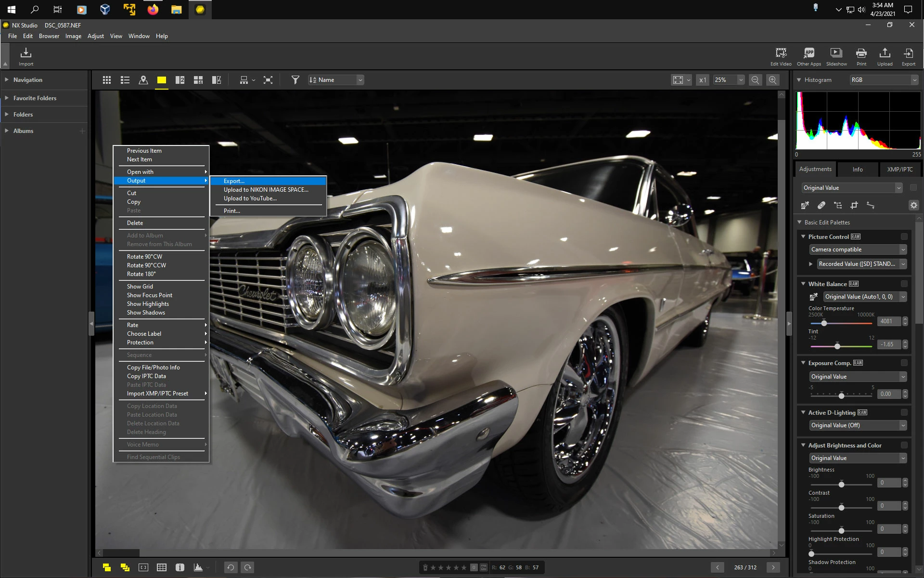The image size is (924, 578).
Task: Click the zoom out magnifier icon
Action: coord(755,80)
